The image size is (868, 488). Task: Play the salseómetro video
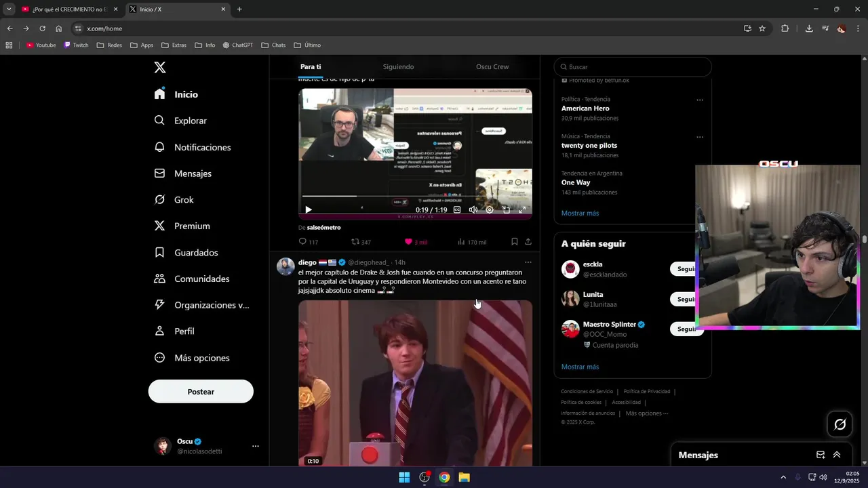(x=309, y=210)
